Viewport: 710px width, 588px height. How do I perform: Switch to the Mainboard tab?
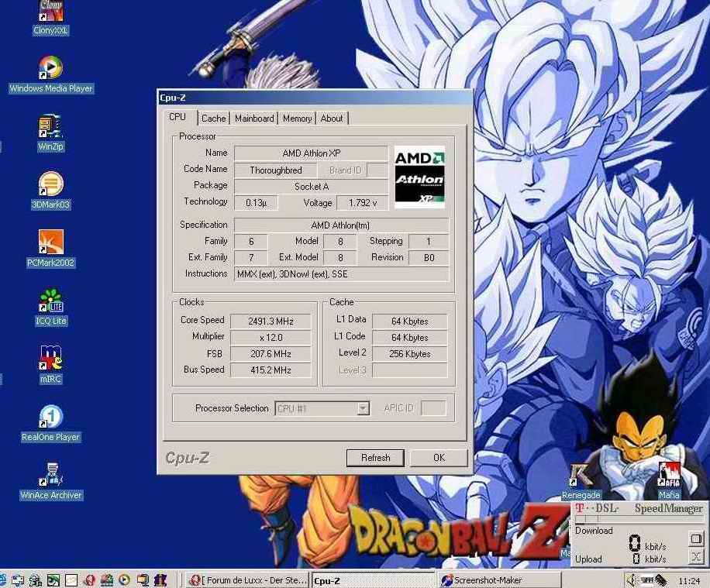pyautogui.click(x=254, y=119)
